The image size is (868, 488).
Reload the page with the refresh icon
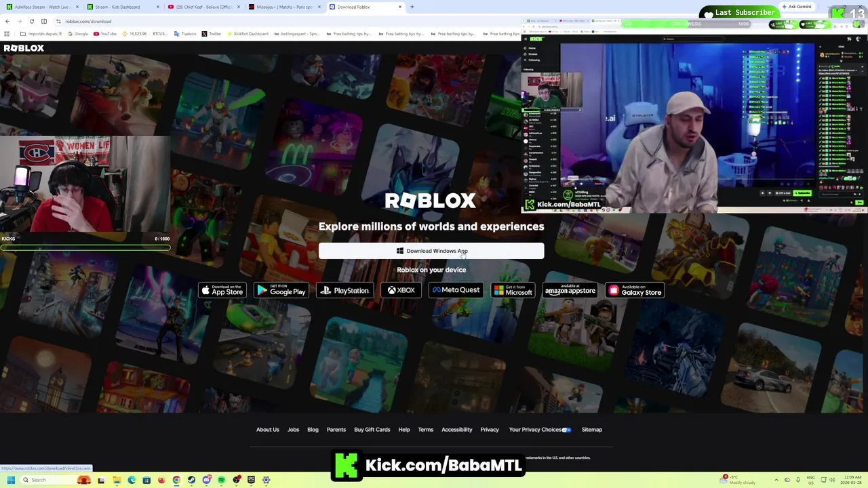[x=31, y=21]
